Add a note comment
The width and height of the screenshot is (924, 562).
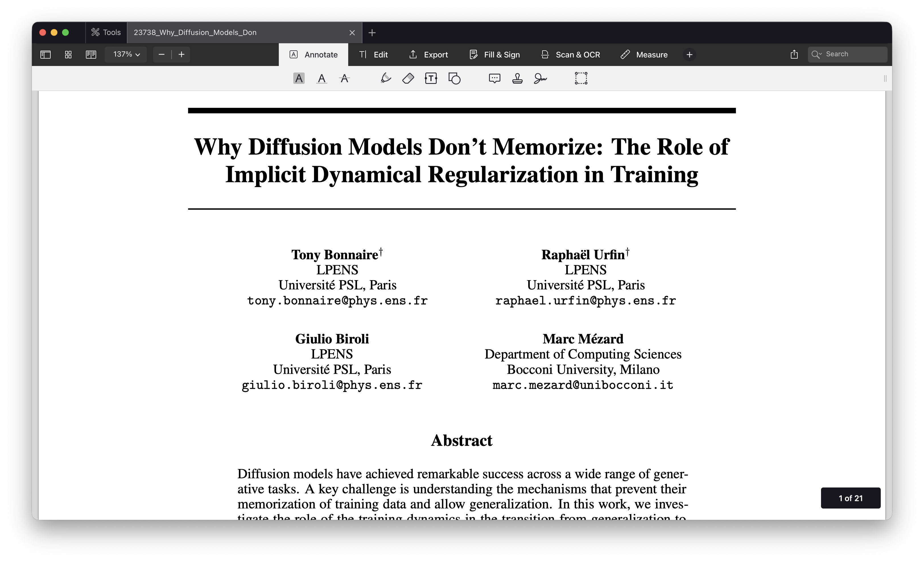click(494, 78)
